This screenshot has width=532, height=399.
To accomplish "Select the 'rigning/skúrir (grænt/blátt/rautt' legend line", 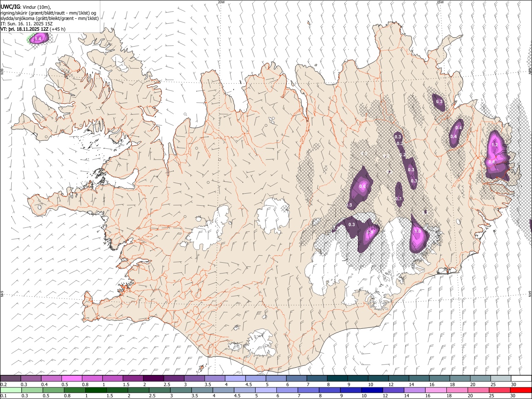I will pyautogui.click(x=48, y=12).
